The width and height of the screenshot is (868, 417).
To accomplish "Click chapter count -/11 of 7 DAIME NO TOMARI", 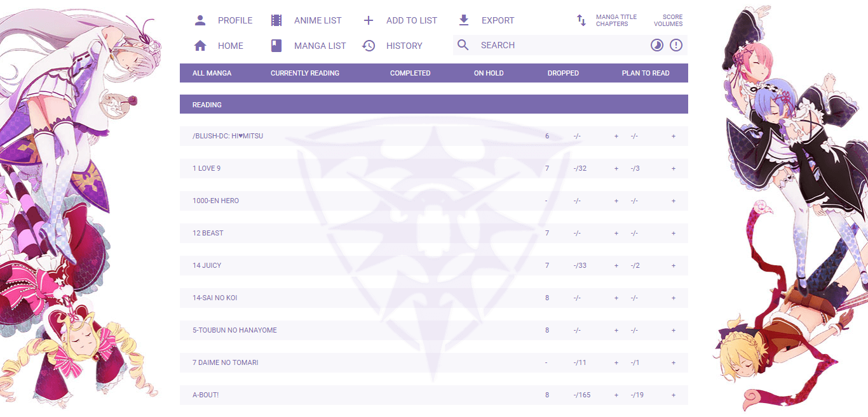I will (x=580, y=362).
